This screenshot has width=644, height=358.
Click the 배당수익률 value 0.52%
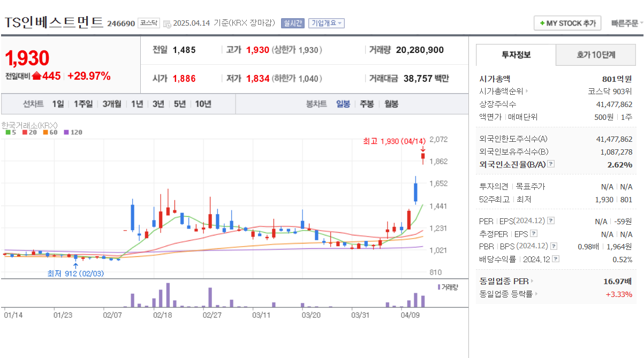623,259
